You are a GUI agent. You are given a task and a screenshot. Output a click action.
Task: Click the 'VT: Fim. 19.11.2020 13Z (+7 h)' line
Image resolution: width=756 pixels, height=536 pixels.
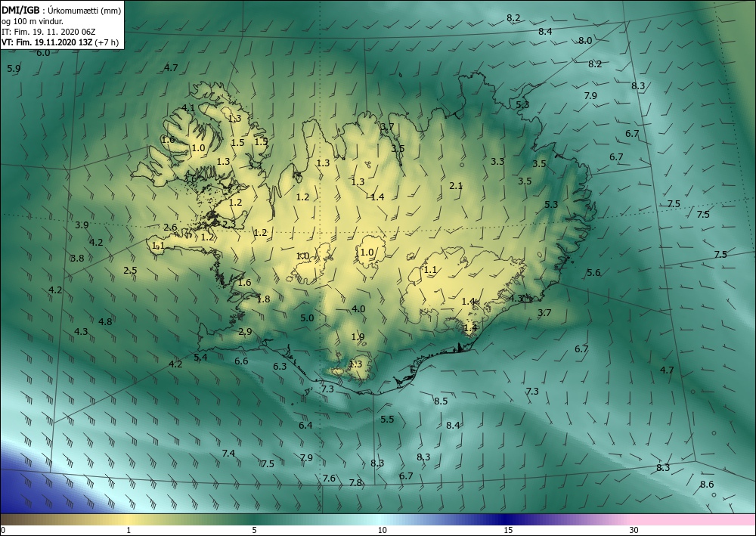coord(60,42)
